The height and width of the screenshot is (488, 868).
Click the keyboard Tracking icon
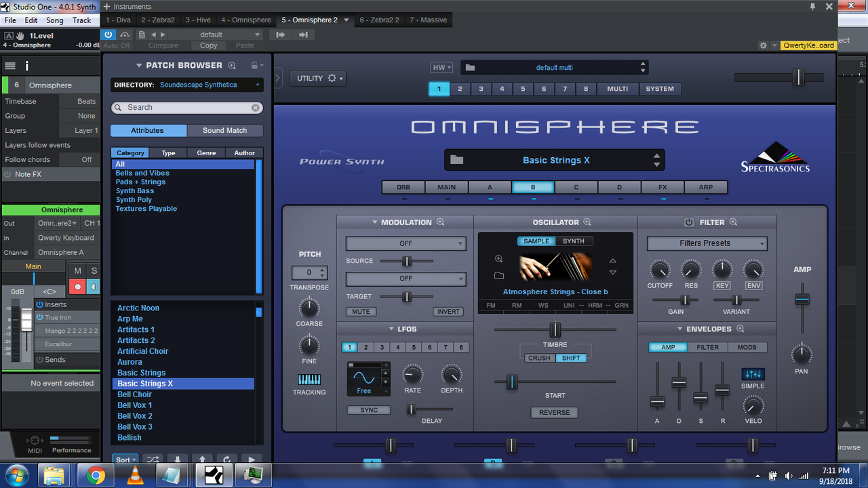point(309,380)
